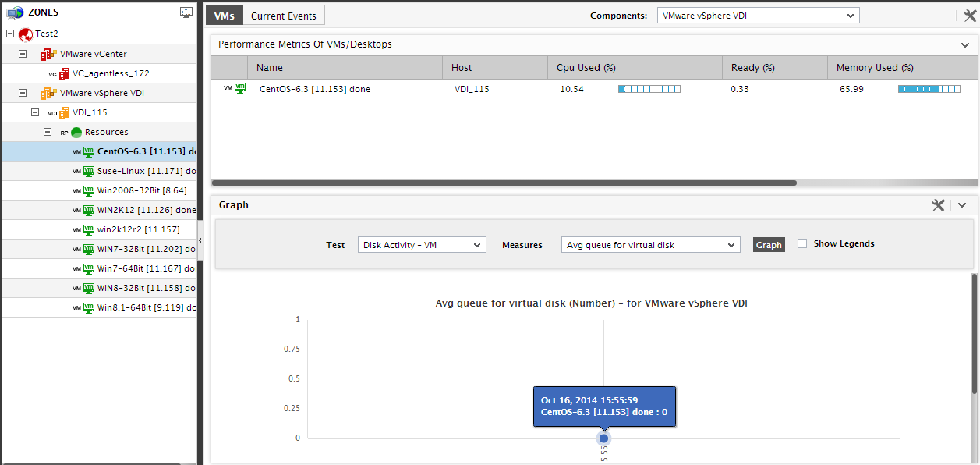
Task: Click the 10.54 Cpu Used value
Action: (x=571, y=89)
